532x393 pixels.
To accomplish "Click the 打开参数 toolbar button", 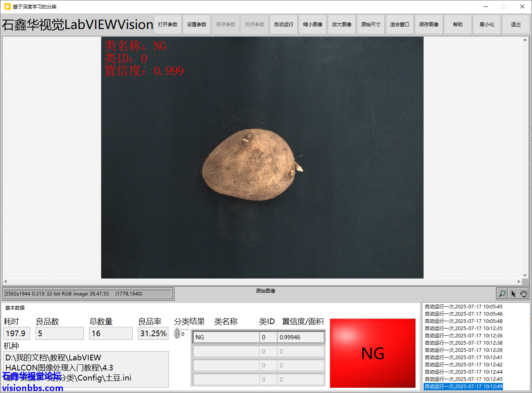I will coord(168,25).
